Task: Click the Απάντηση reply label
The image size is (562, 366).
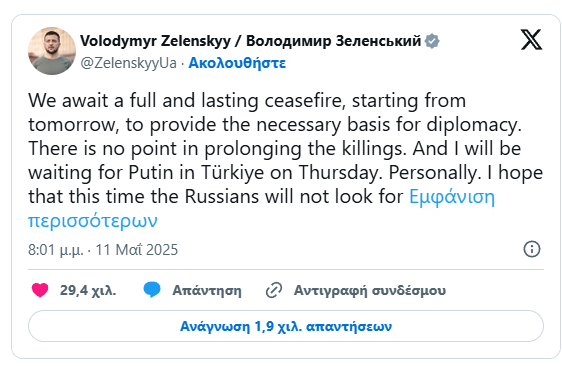Action: click(207, 290)
